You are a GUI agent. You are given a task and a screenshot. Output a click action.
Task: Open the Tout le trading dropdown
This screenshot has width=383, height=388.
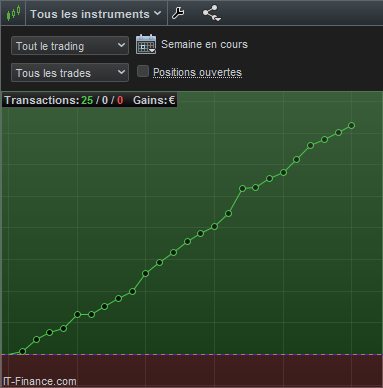[70, 46]
